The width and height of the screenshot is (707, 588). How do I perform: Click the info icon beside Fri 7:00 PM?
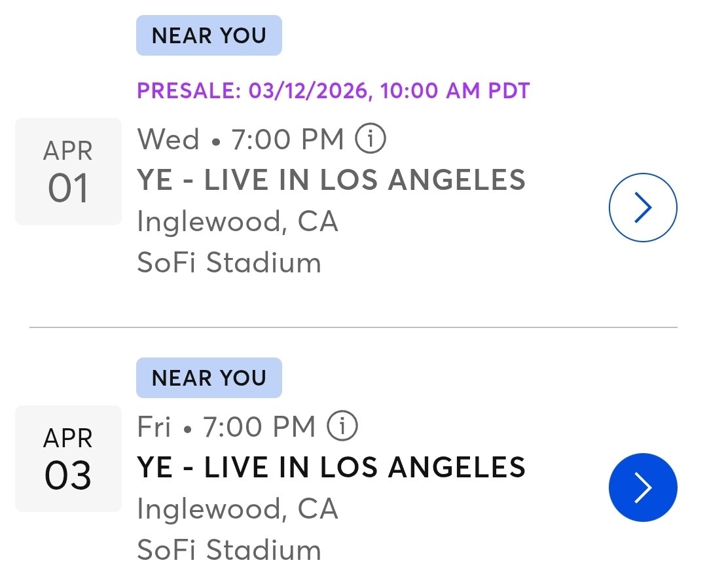tap(342, 427)
